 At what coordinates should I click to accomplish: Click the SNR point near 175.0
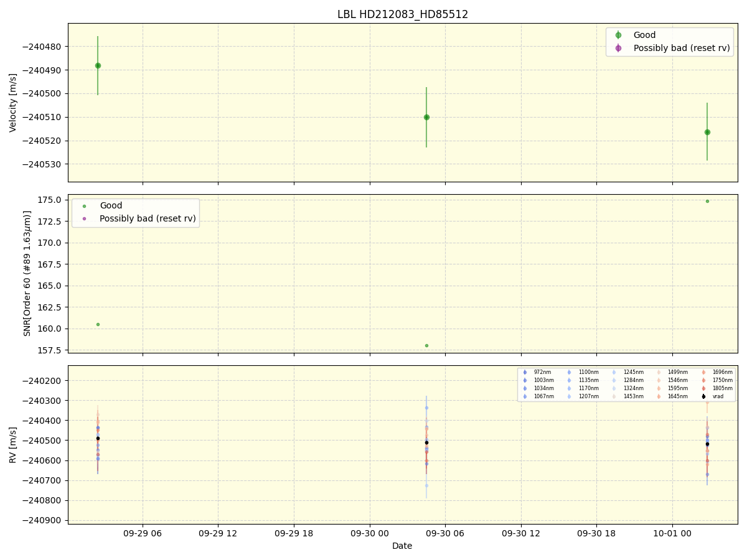coord(707,201)
